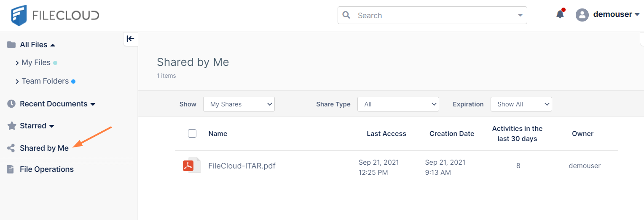
Task: Open the Show dropdown set to My Shares
Action: (x=239, y=104)
